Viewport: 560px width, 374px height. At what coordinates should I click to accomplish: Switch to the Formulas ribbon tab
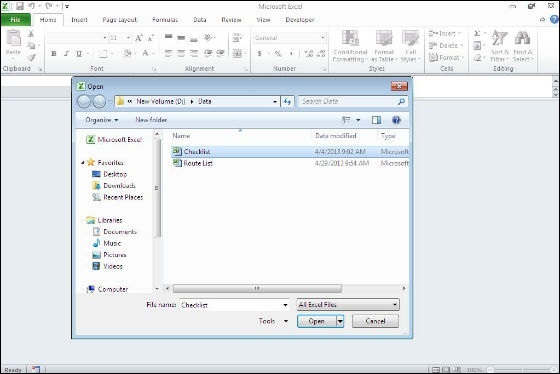click(165, 20)
